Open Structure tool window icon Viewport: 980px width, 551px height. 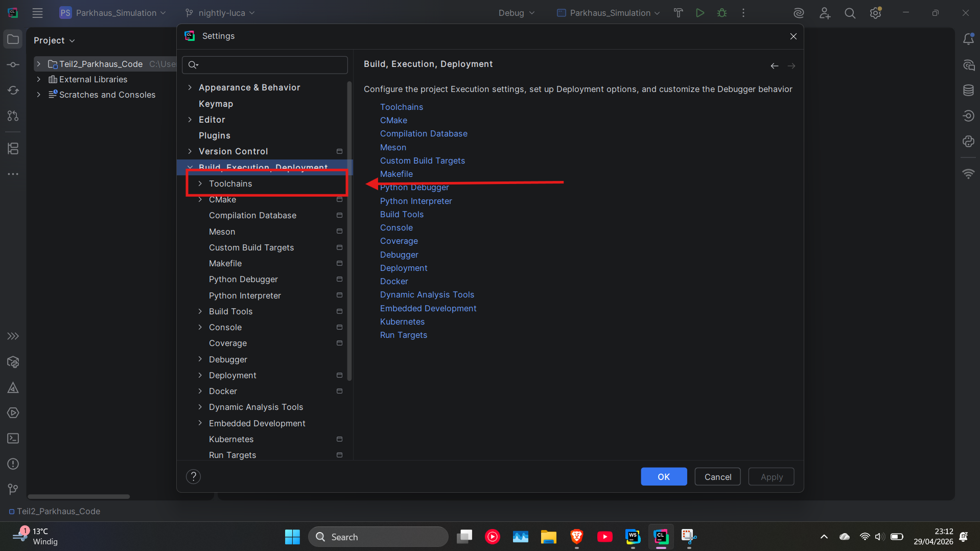pos(13,149)
